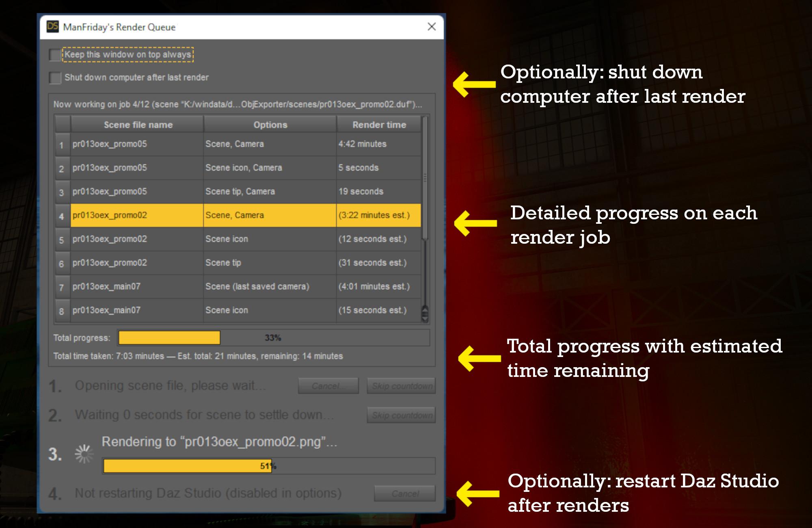Click the (31 seconds est.) cell
Screen dimensions: 812x528
pos(379,263)
